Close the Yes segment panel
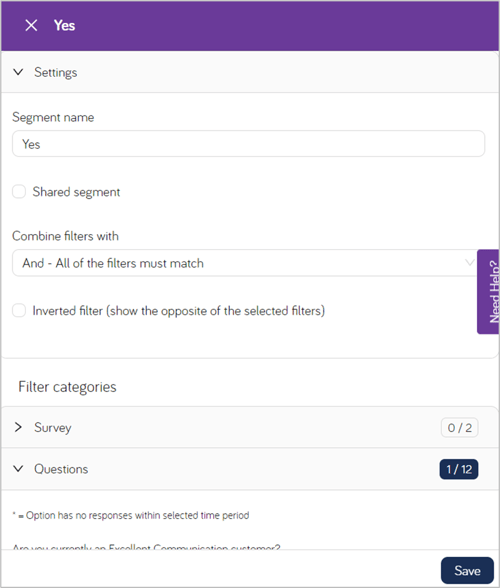The width and height of the screenshot is (500, 588). 31,26
